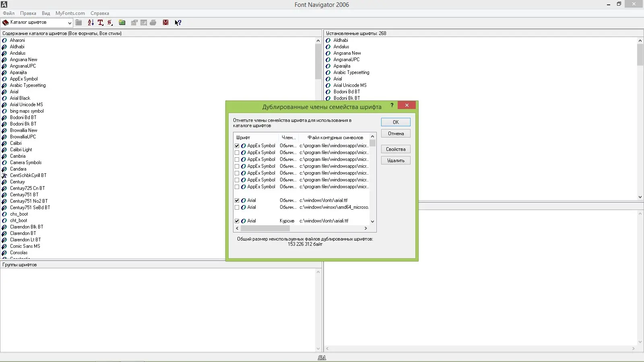Check the Arial winsxs\amd64_microso checkbox
Screen dimensions: 644x362
point(237,207)
